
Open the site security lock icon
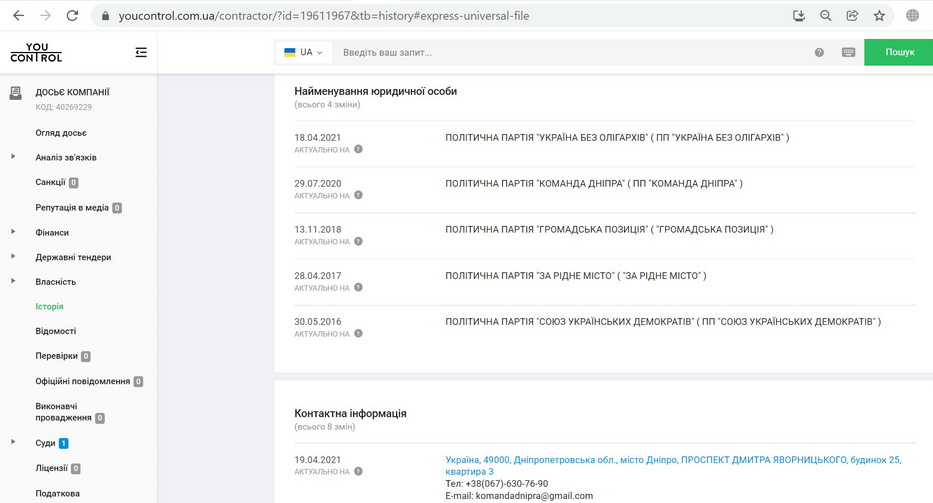105,16
